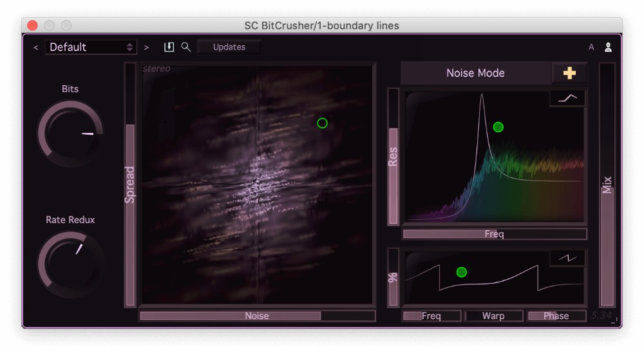
Task: Click the Rate Redux knob
Action: pyautogui.click(x=70, y=264)
